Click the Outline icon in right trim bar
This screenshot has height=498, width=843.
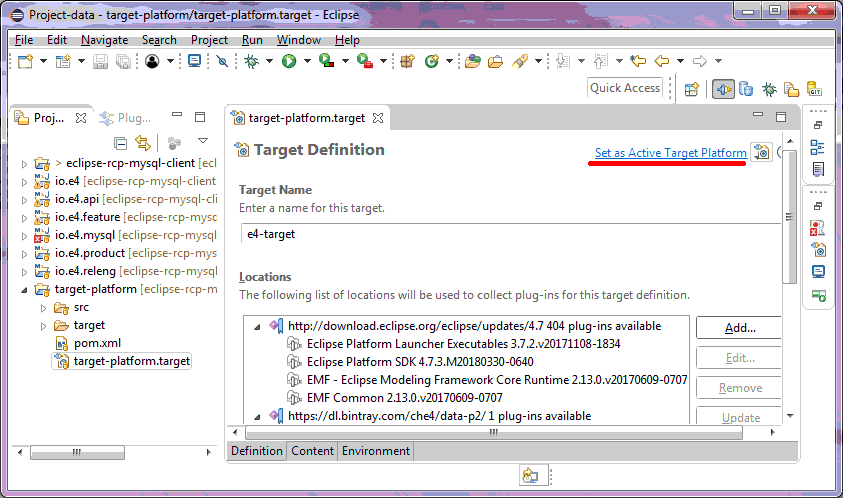[x=817, y=147]
